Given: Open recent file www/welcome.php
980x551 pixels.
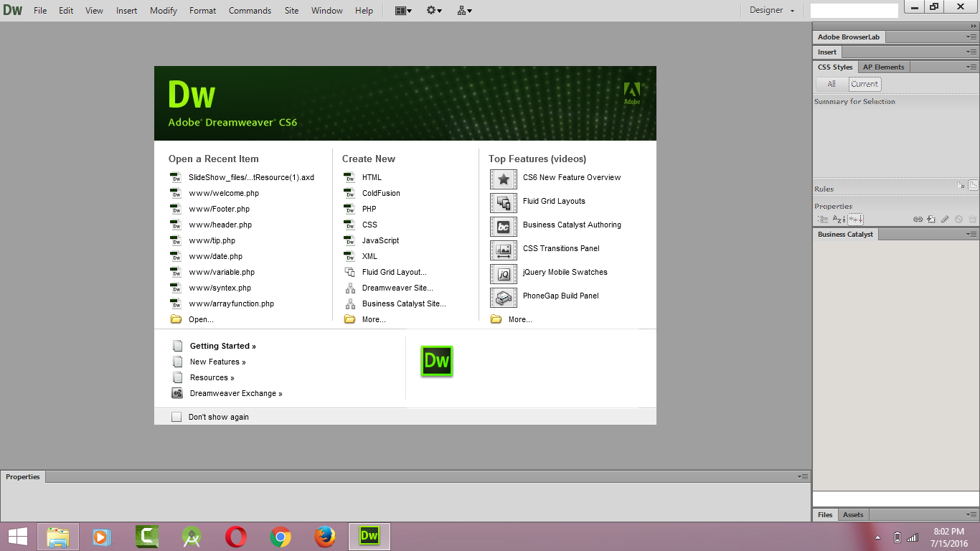Looking at the screenshot, I should tap(224, 193).
